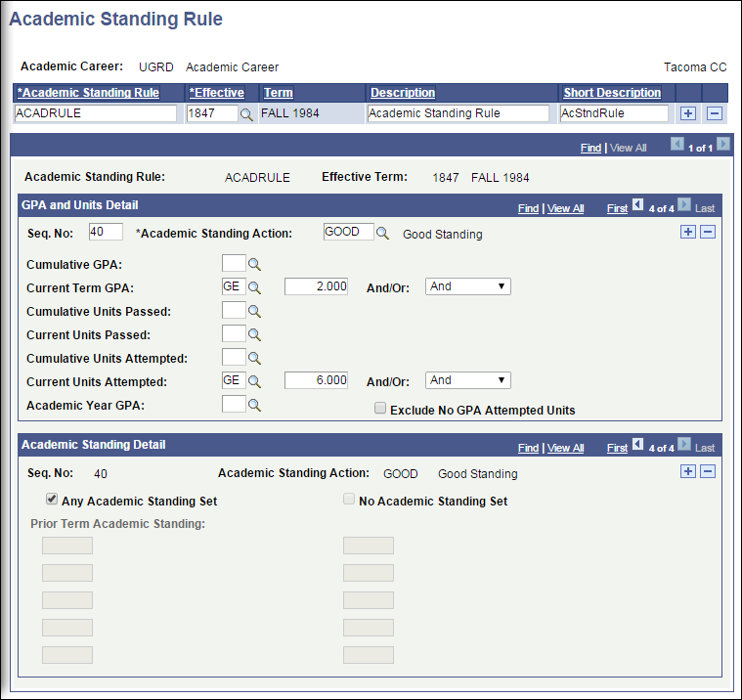Click the 'Tacoma CC' institution text
The height and width of the screenshot is (700, 742).
tap(695, 67)
